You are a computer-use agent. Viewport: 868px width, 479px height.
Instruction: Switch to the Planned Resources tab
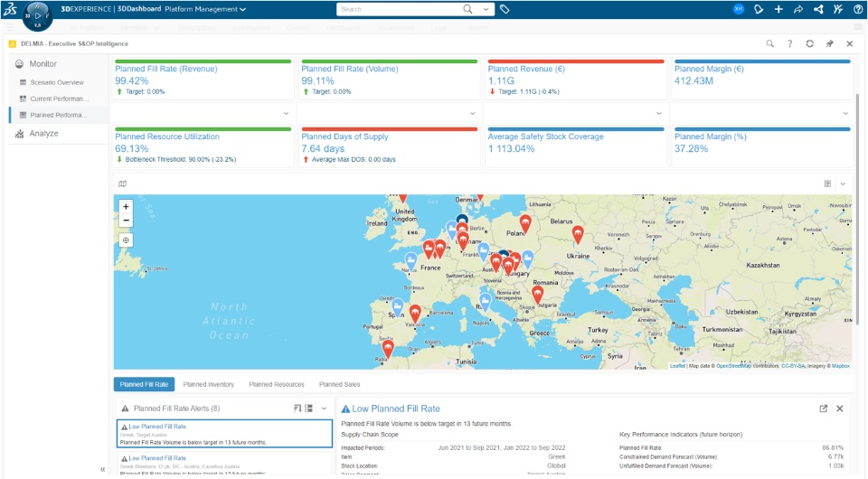pyautogui.click(x=277, y=384)
